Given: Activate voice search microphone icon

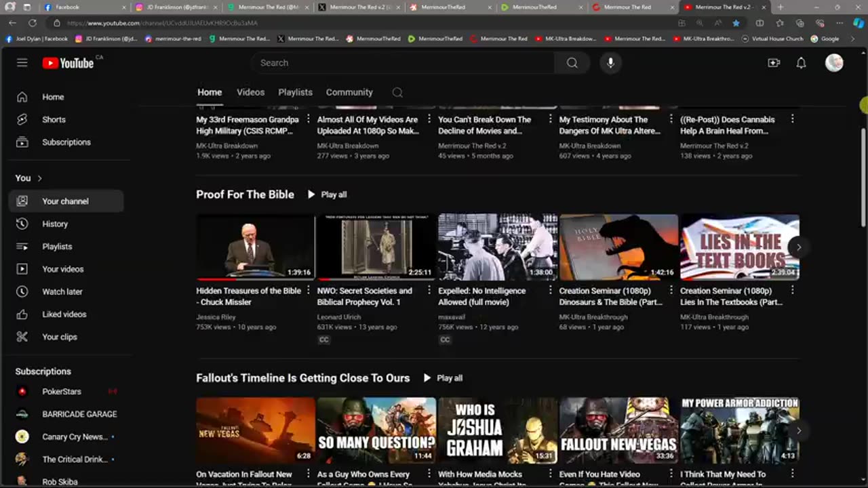Looking at the screenshot, I should coord(610,63).
